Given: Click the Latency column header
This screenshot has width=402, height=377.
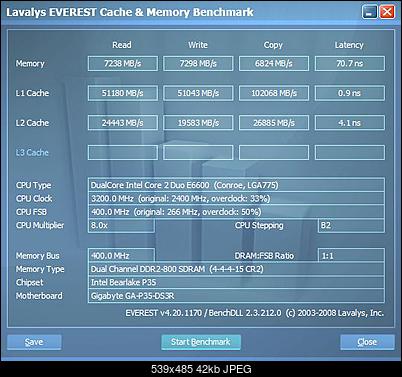Looking at the screenshot, I should pyautogui.click(x=349, y=45).
